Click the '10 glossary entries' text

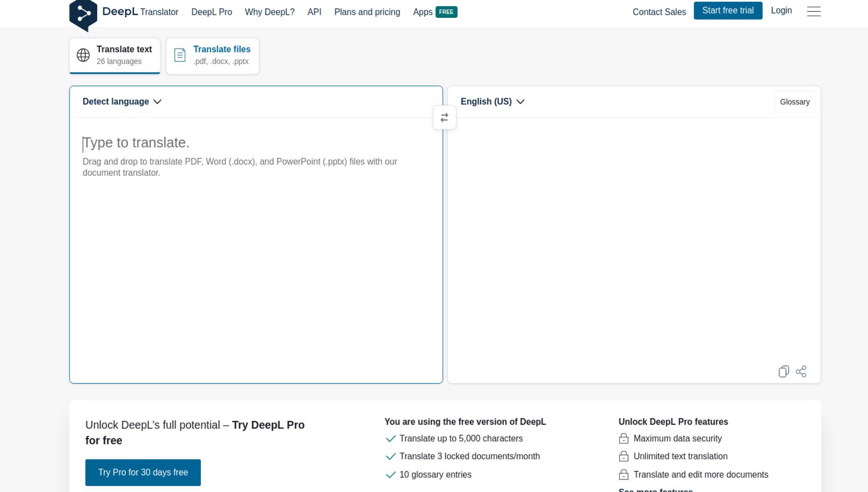pos(435,475)
